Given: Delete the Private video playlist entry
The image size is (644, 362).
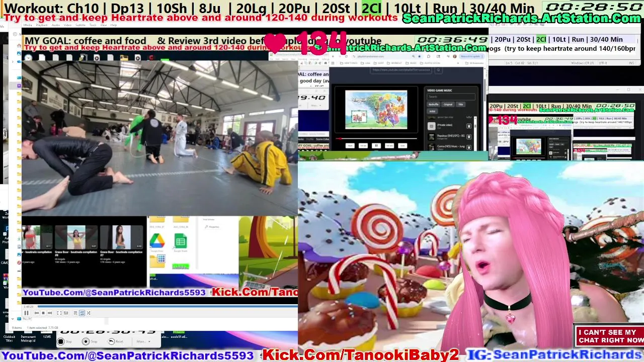Looking at the screenshot, I should click(469, 126).
